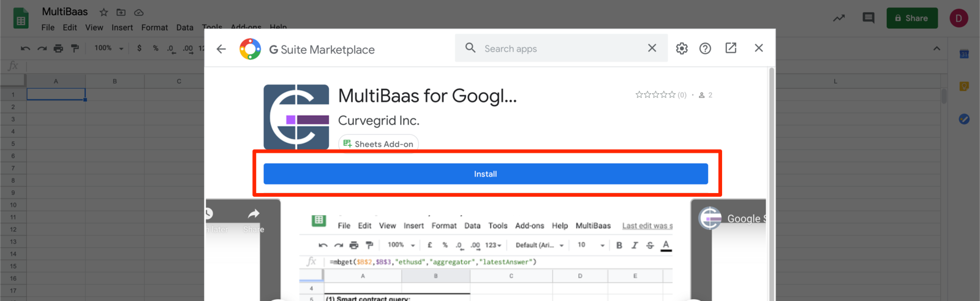Open Marketplace in a new window
This screenshot has height=301, width=980.
[x=731, y=48]
